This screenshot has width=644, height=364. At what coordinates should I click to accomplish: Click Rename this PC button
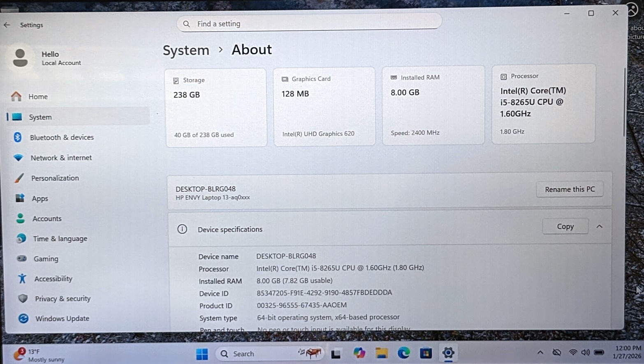(570, 189)
